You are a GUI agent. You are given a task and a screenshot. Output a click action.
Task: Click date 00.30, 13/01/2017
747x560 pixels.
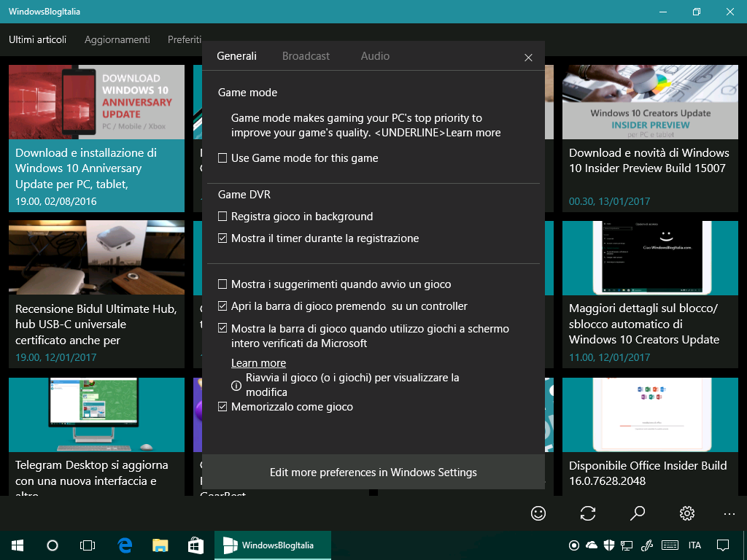[x=609, y=201]
